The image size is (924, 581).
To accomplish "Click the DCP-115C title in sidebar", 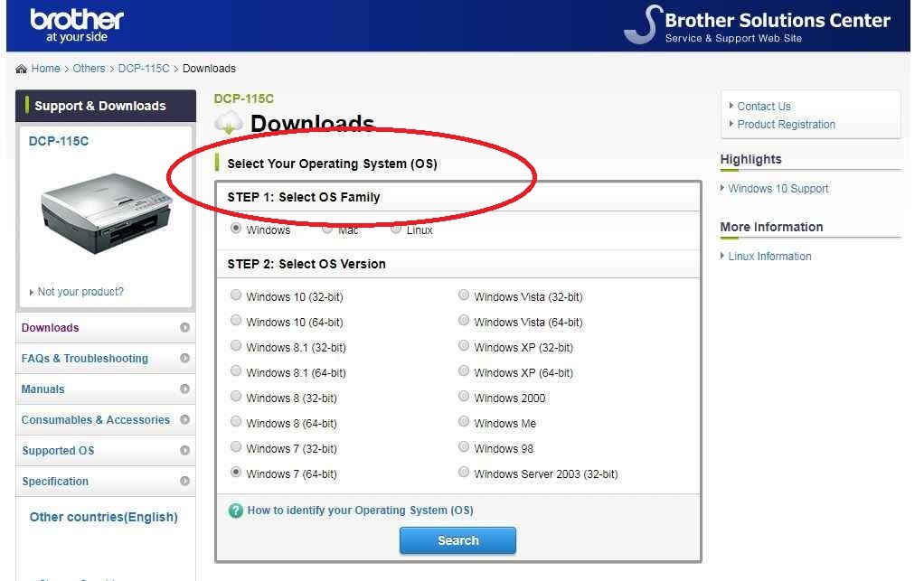I will click(x=59, y=141).
